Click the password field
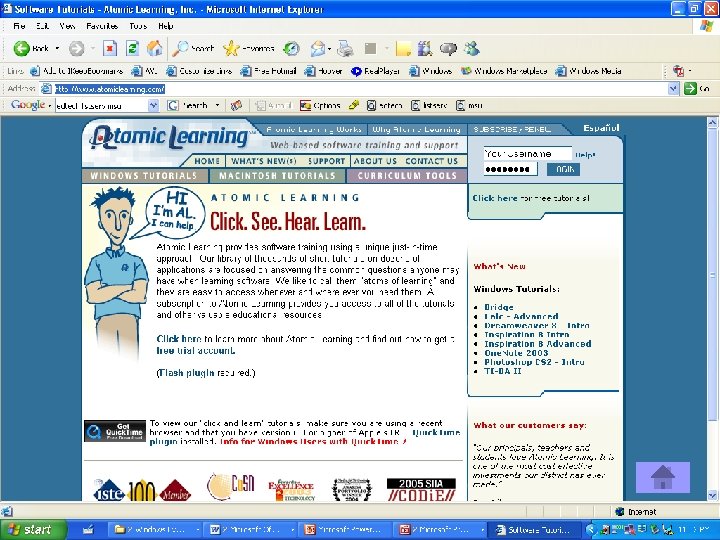This screenshot has width=720, height=540. pos(510,169)
